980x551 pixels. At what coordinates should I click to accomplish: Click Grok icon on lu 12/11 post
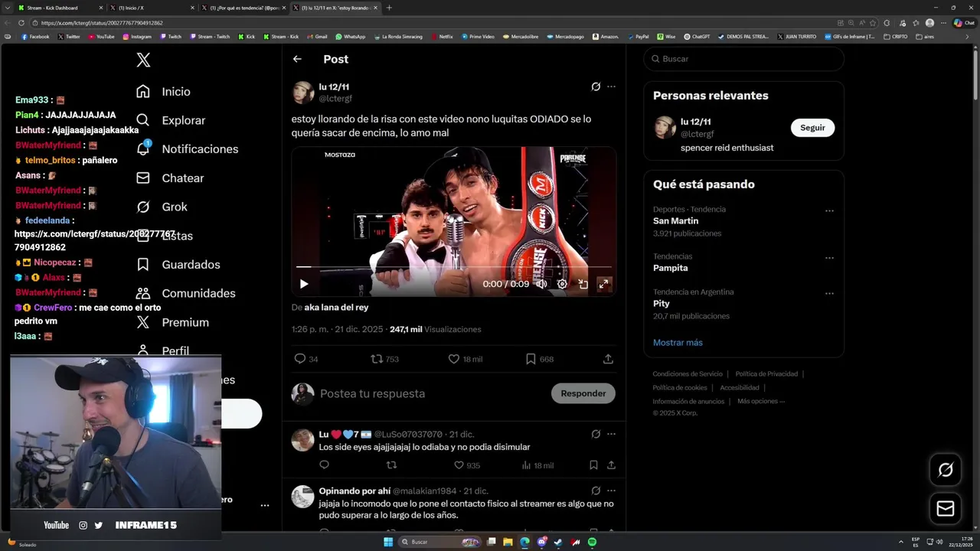point(596,86)
